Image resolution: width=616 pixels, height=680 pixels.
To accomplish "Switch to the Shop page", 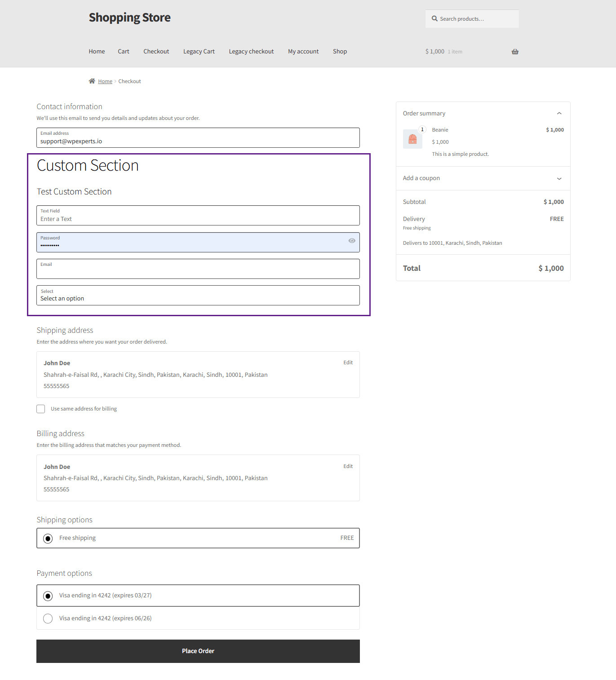I will 340,51.
